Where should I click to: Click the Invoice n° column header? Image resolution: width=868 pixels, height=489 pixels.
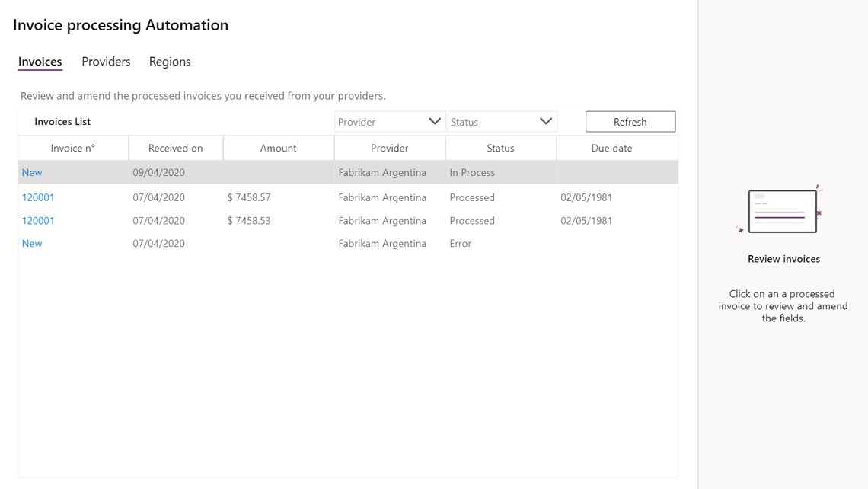[73, 149]
